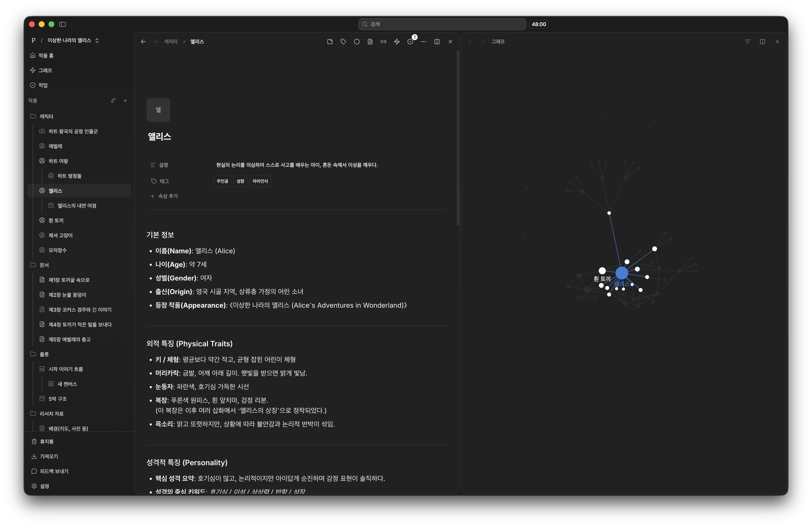Toggle split view in the 앨리스 note pane
Image resolution: width=812 pixels, height=527 pixels.
point(437,42)
